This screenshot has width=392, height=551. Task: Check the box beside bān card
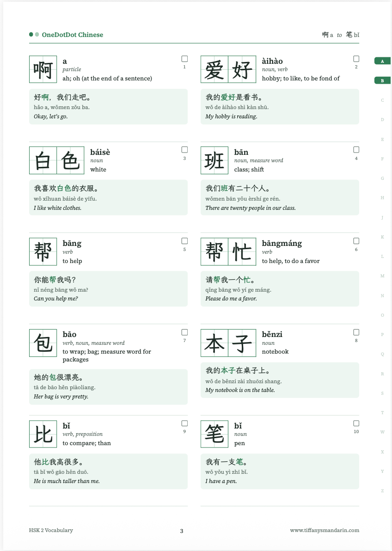click(356, 150)
